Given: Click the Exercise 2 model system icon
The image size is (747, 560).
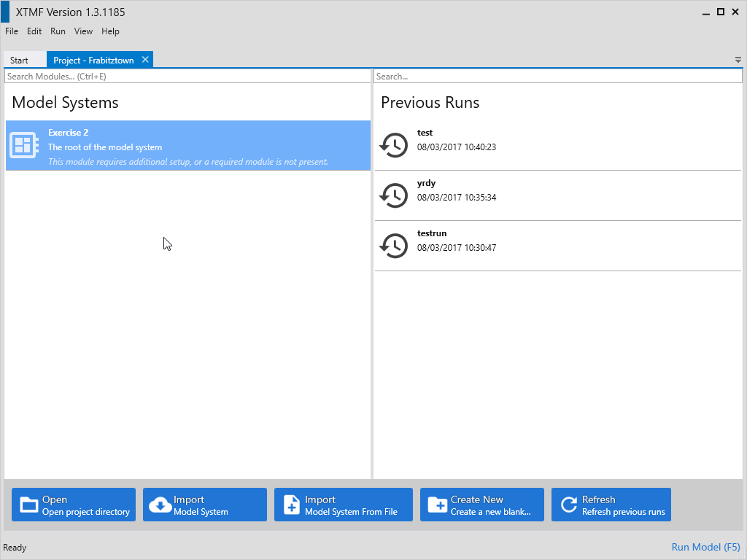Looking at the screenshot, I should pyautogui.click(x=24, y=146).
